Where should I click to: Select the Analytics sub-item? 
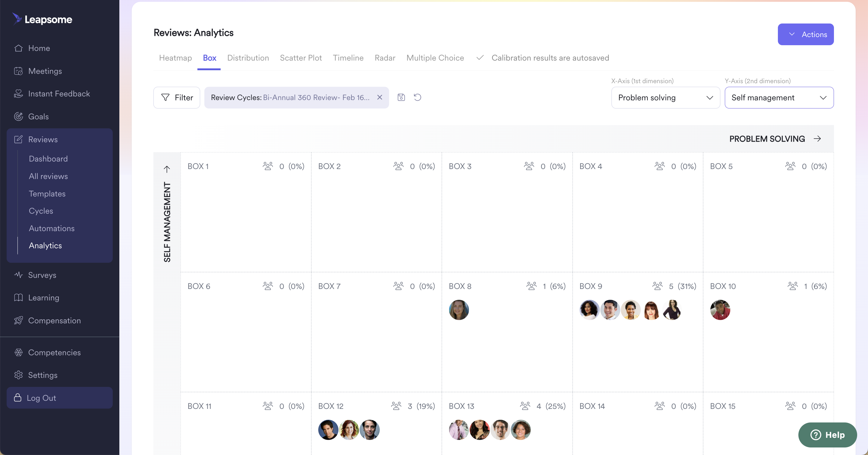point(45,246)
